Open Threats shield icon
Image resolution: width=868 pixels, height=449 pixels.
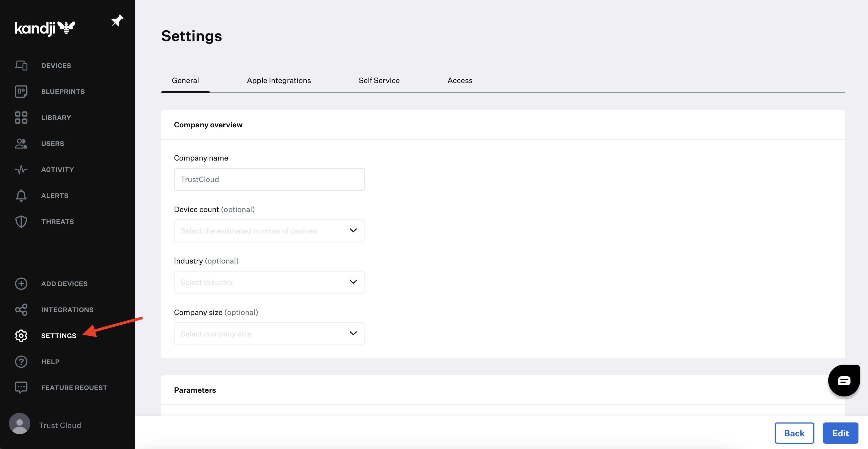[x=21, y=222]
